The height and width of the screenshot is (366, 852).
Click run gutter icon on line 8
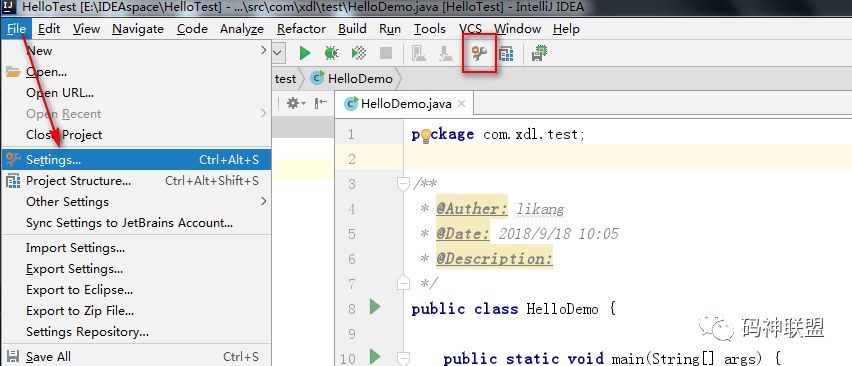375,307
